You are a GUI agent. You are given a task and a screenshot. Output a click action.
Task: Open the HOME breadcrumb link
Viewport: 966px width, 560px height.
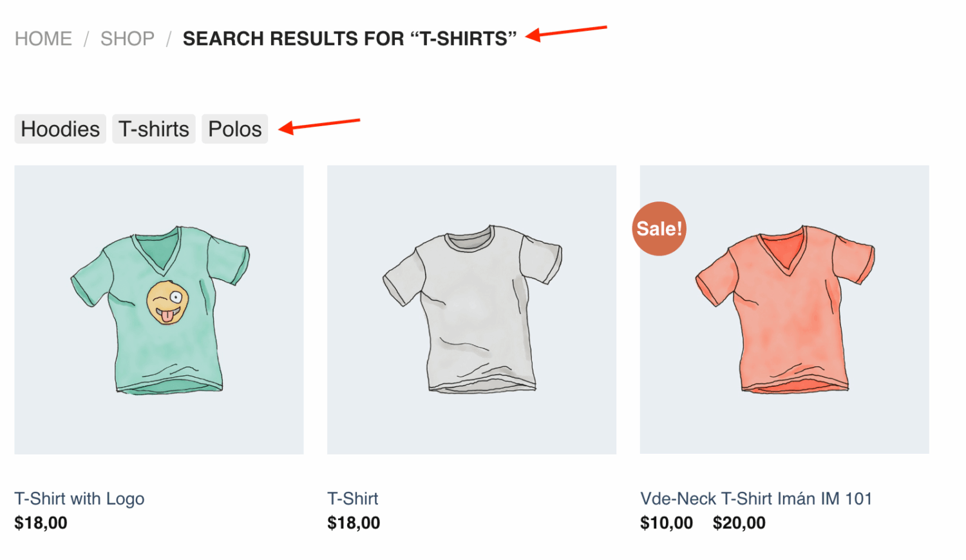[43, 38]
